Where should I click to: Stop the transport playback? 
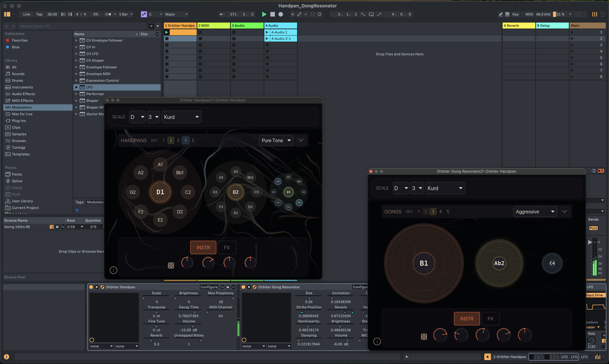(272, 14)
